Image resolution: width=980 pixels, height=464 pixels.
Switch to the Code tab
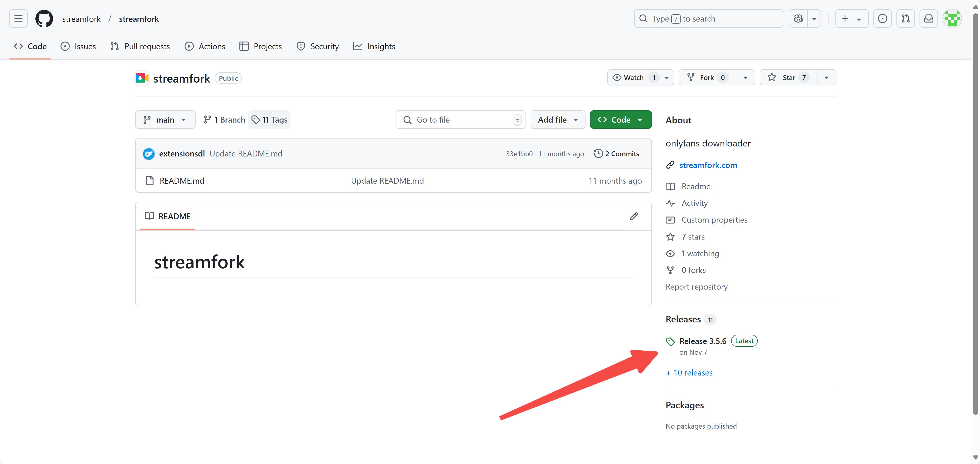point(30,46)
